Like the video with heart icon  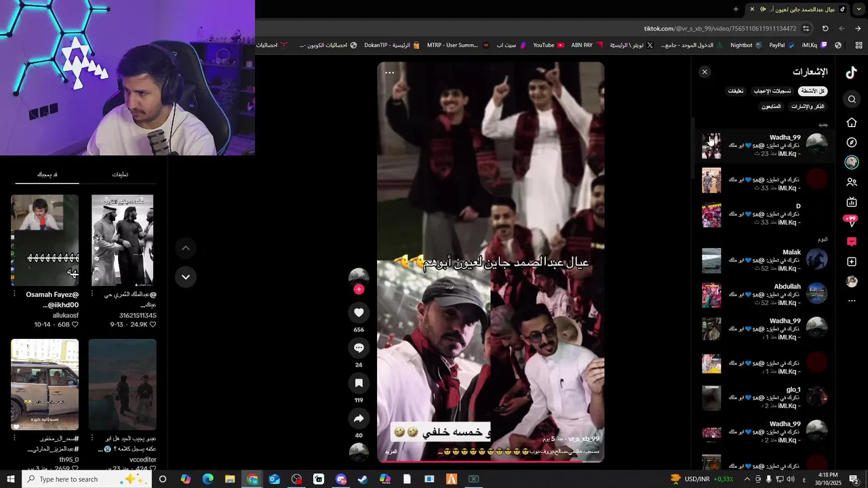[x=359, y=312]
